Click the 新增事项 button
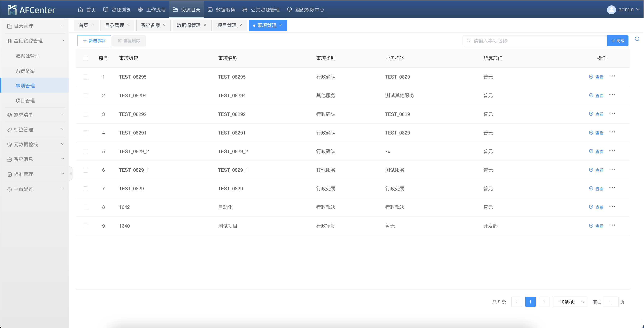Image resolution: width=644 pixels, height=328 pixels. [94, 41]
